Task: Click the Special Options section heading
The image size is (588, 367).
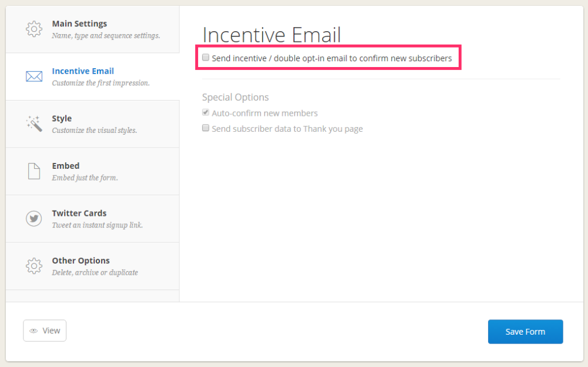Action: (x=236, y=97)
